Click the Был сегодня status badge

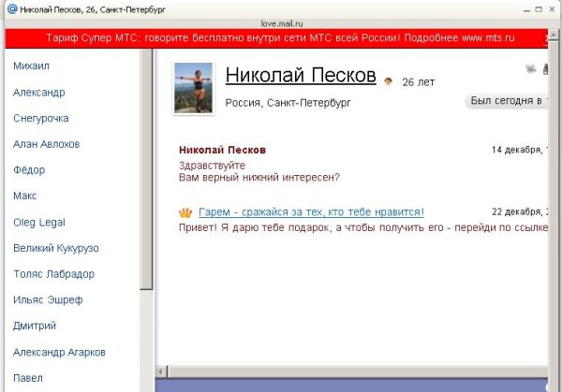[x=506, y=101]
